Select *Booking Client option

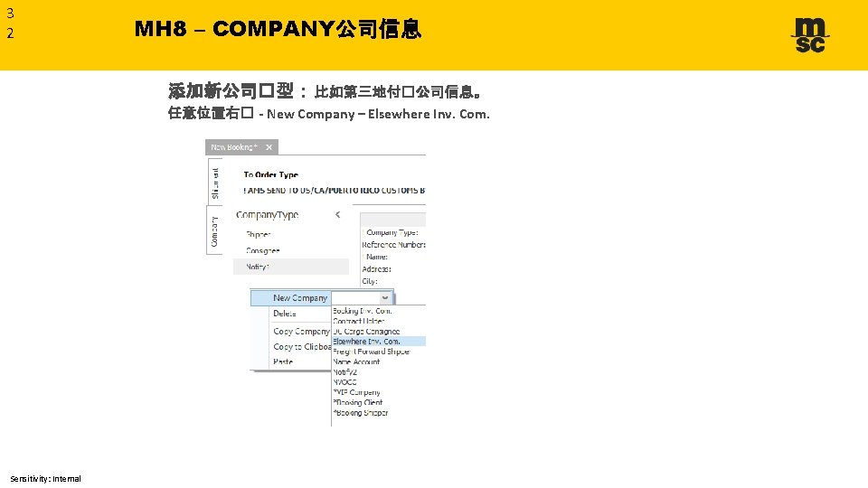click(358, 402)
